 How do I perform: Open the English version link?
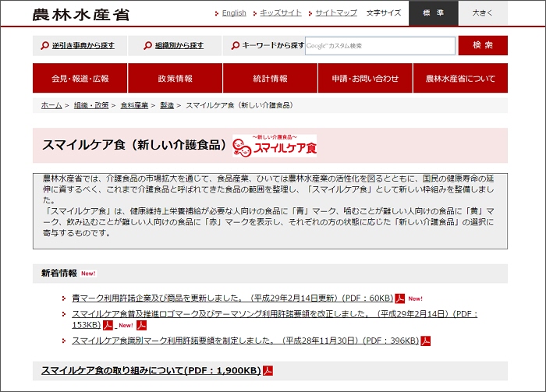tap(234, 13)
